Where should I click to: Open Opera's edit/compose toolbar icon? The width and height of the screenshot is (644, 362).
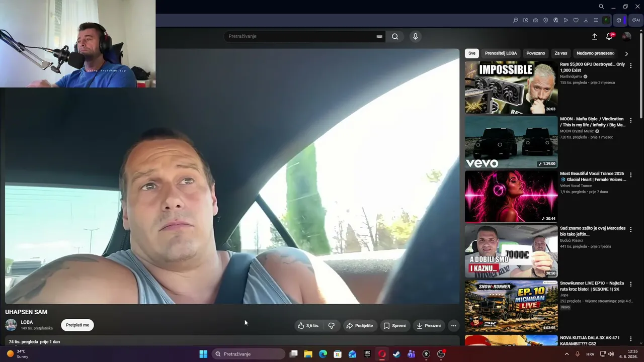point(526,20)
